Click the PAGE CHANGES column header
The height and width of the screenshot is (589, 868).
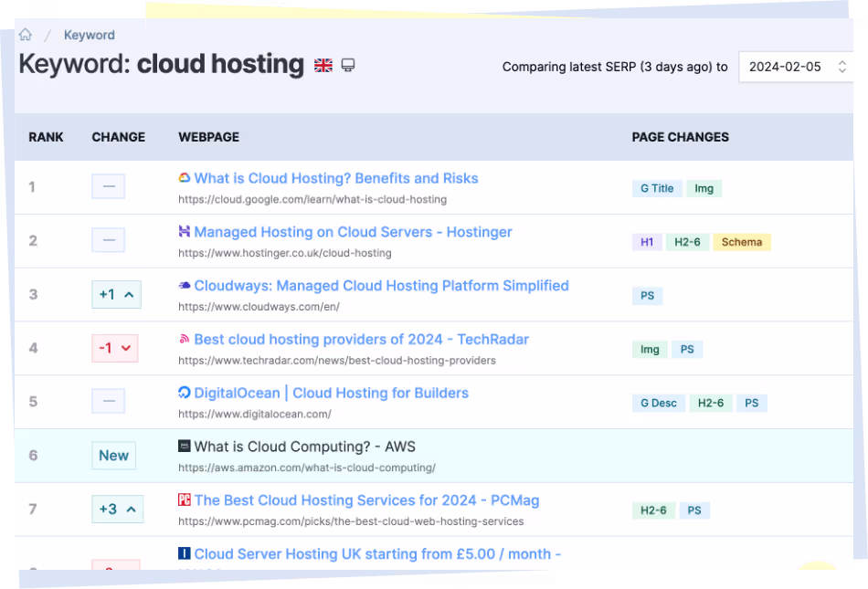click(x=681, y=137)
